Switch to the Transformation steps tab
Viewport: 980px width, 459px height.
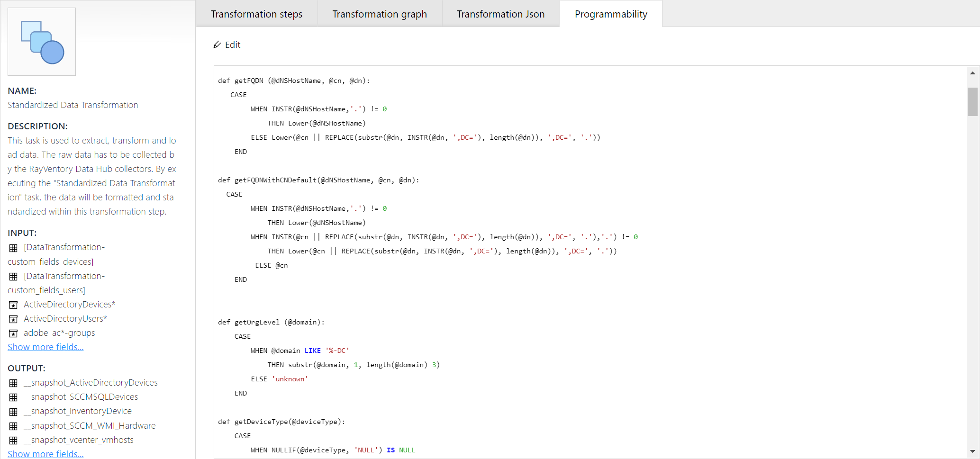click(256, 14)
